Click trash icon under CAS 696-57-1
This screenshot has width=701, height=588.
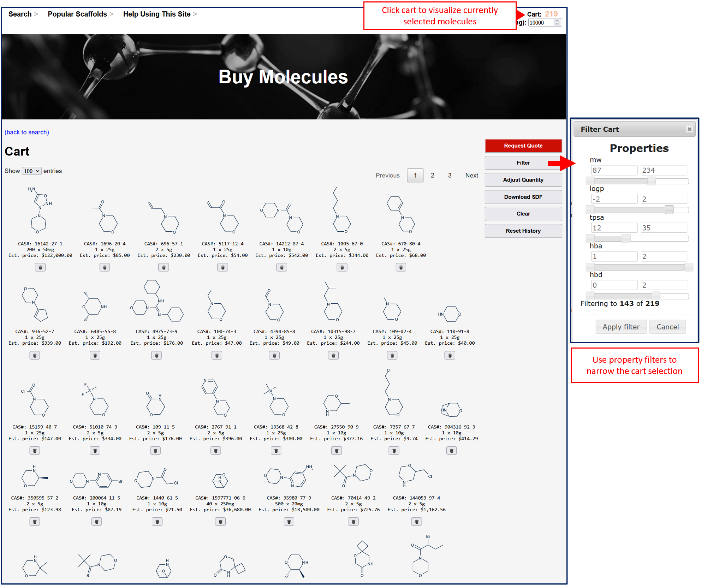[x=164, y=267]
